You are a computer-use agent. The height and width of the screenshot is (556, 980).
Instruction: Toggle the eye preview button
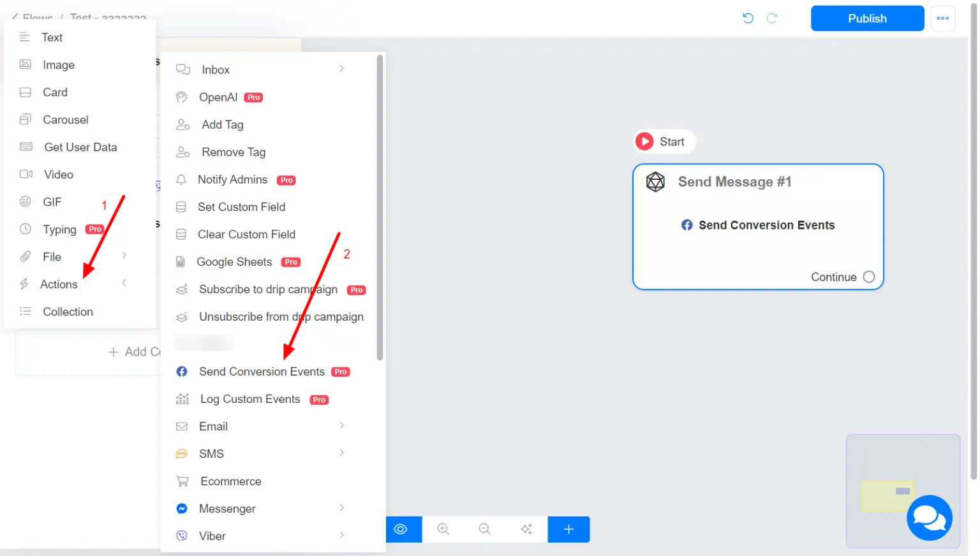coord(401,529)
